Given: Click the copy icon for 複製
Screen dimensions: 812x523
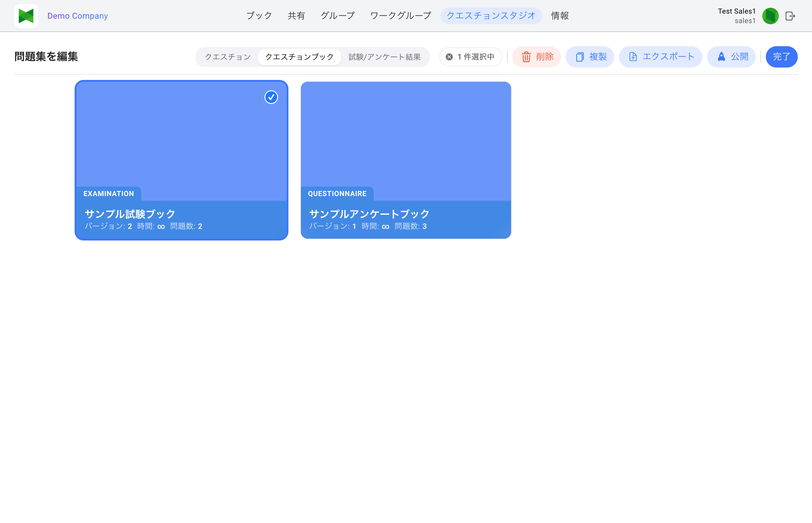Looking at the screenshot, I should click(x=580, y=57).
